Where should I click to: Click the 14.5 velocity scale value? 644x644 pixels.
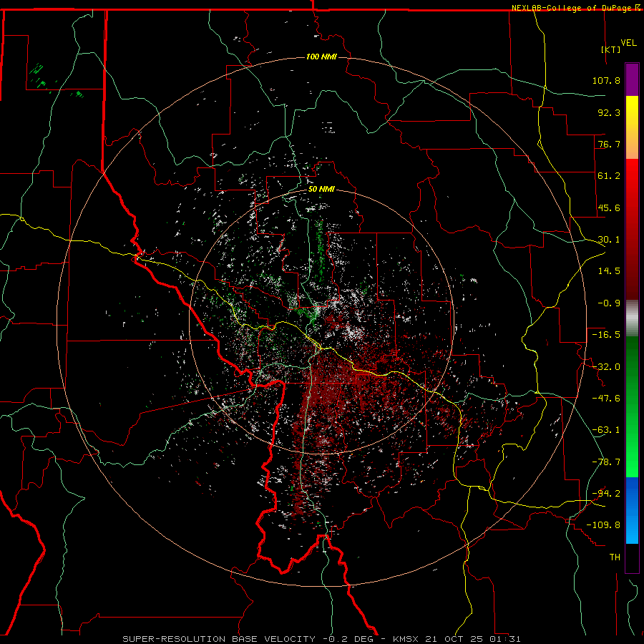point(609,271)
